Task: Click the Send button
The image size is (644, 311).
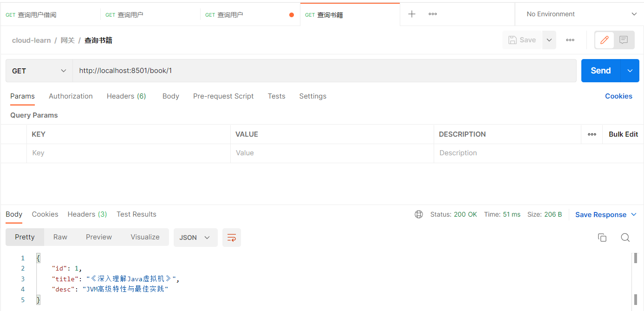Action: (x=601, y=71)
